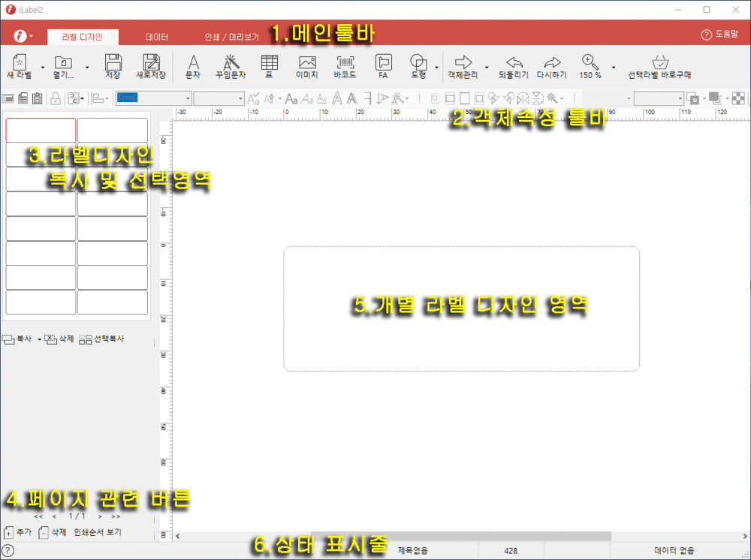Expand the 열기 open dropdown arrow
The image size is (751, 560).
coord(86,68)
